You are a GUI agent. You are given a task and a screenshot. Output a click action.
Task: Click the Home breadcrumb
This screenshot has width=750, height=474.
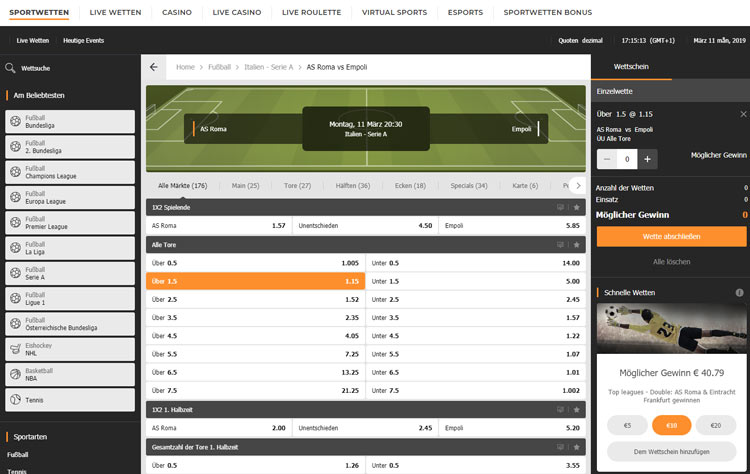pyautogui.click(x=185, y=67)
